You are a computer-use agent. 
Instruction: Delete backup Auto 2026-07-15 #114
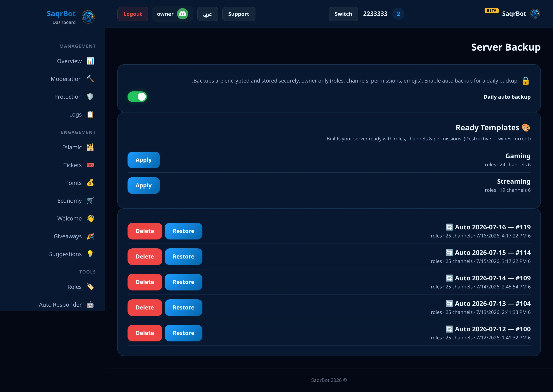[145, 257]
